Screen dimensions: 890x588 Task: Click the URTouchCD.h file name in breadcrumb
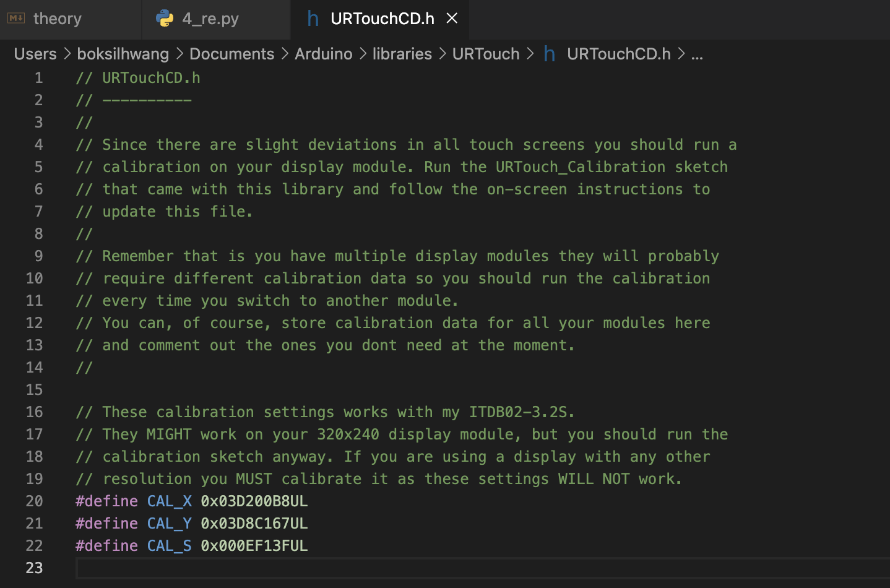[618, 54]
